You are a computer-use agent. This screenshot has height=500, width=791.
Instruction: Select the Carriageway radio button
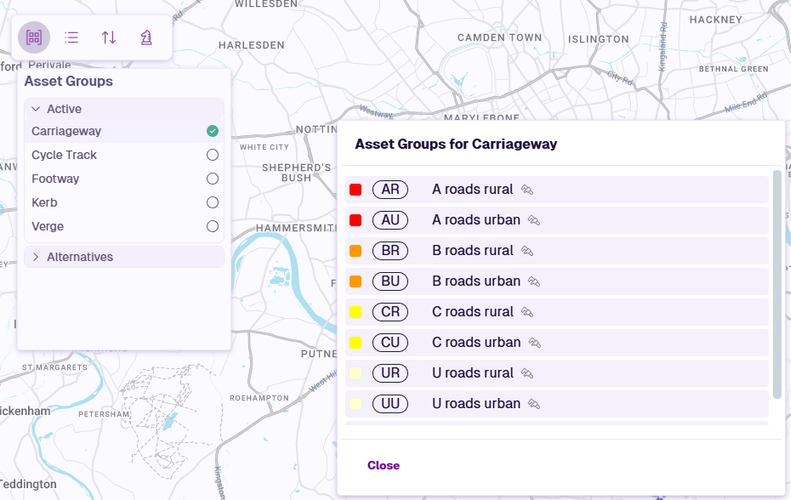pos(212,131)
